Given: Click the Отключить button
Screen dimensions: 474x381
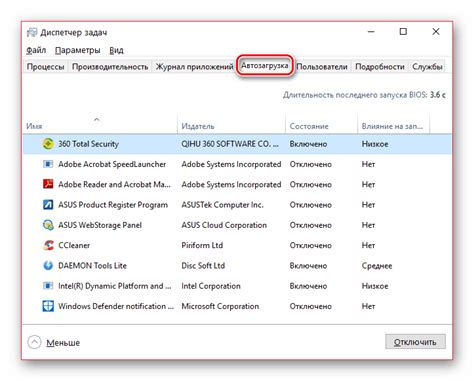Looking at the screenshot, I should (415, 342).
